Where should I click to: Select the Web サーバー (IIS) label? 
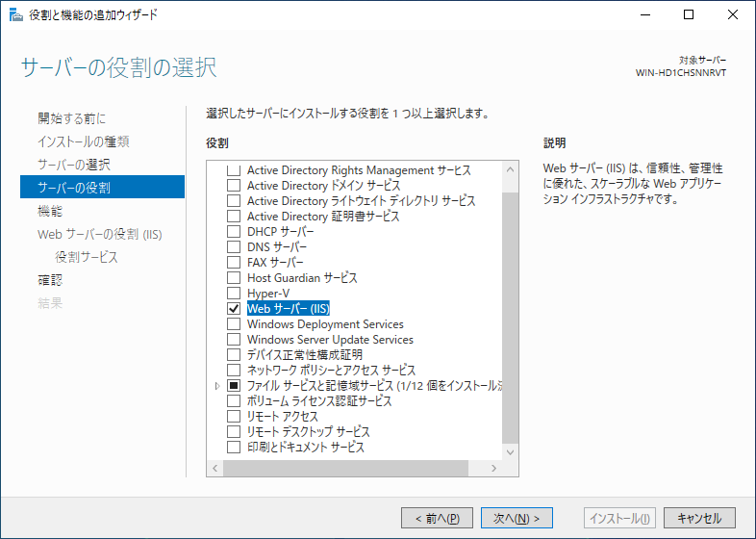pyautogui.click(x=289, y=308)
